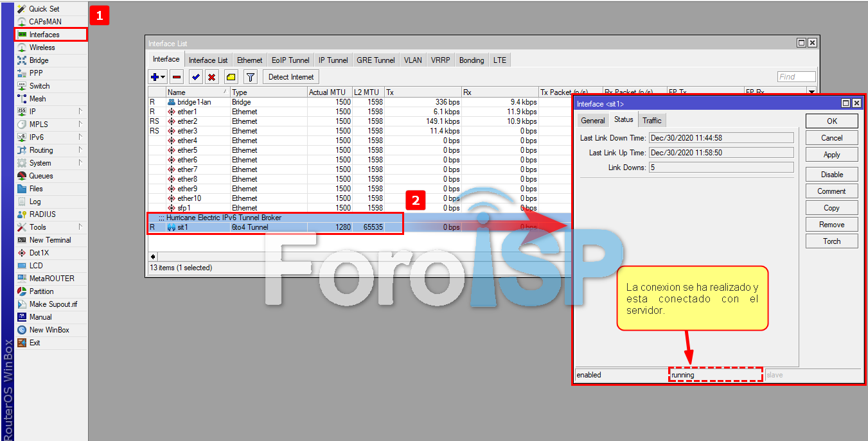This screenshot has height=441, width=868.
Task: Click the blue checkmark Enable icon
Action: (x=196, y=77)
